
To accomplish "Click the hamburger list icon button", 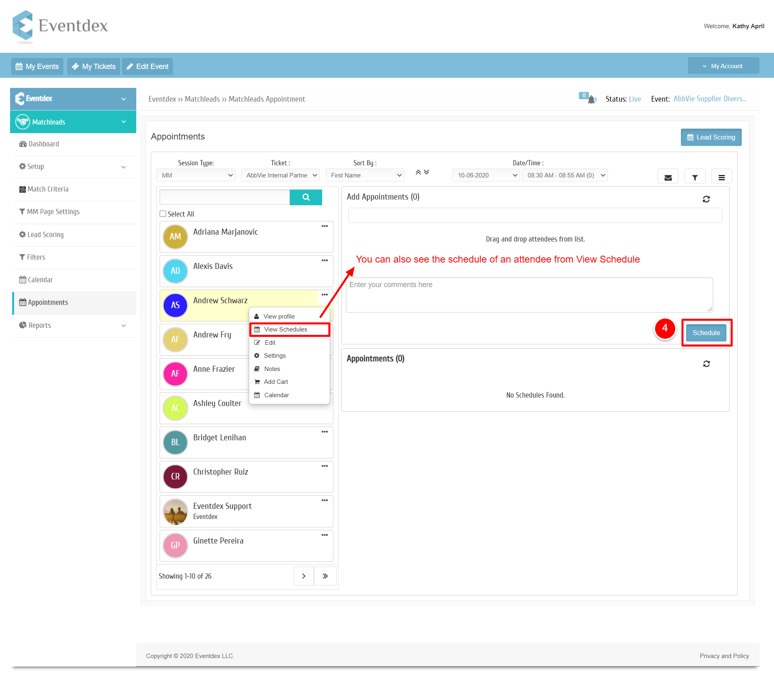I will (x=722, y=177).
